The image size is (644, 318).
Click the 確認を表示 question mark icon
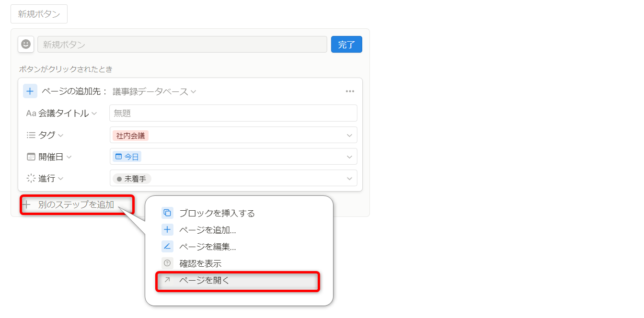pyautogui.click(x=167, y=263)
